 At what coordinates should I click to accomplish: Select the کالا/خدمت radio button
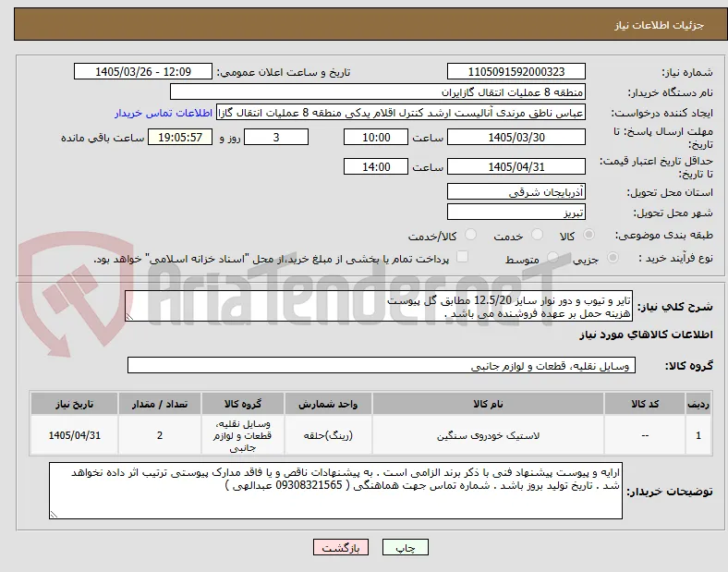(470, 235)
